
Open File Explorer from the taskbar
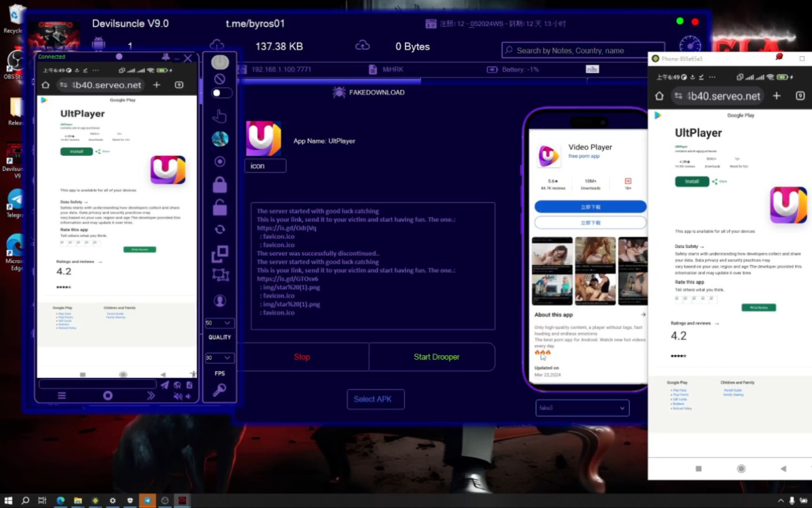tap(78, 500)
